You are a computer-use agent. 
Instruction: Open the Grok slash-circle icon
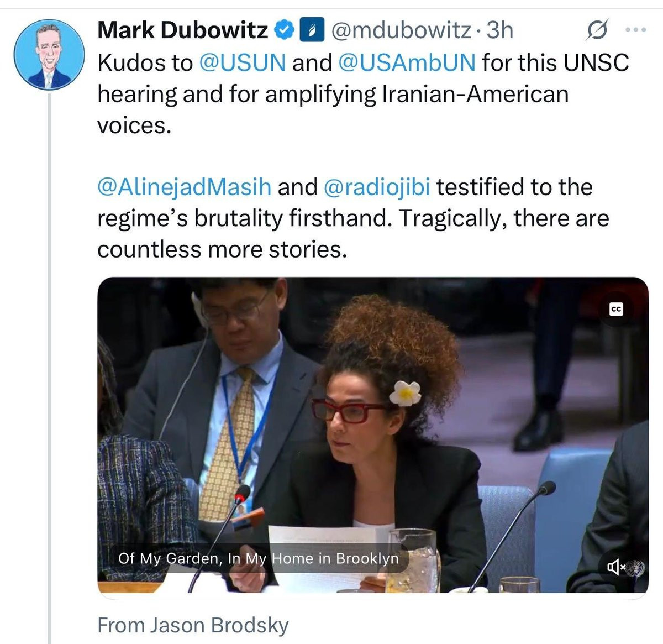[597, 31]
